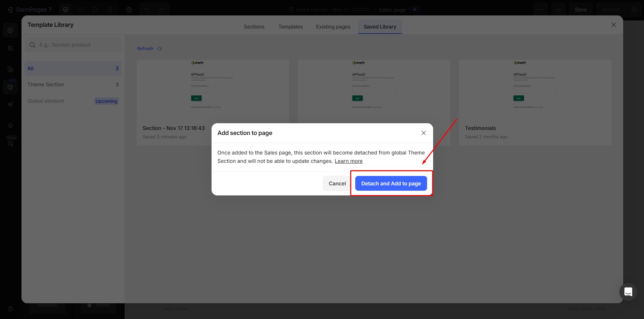Open the three-dots more options menu

[x=540, y=10]
